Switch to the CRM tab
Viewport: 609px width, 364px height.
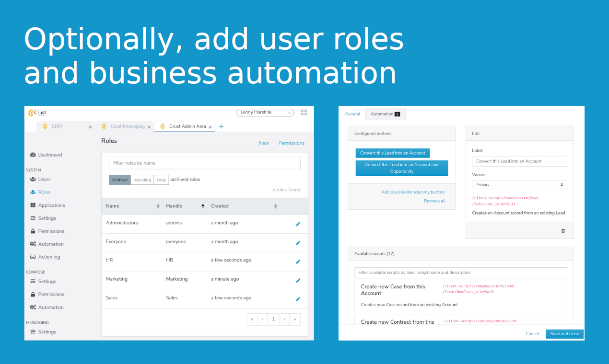(65, 126)
